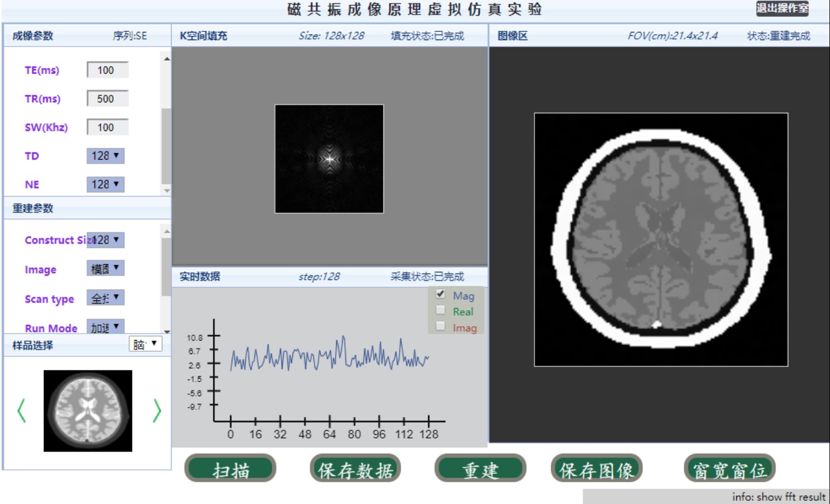
Task: Open the TD dropdown
Action: click(x=106, y=156)
